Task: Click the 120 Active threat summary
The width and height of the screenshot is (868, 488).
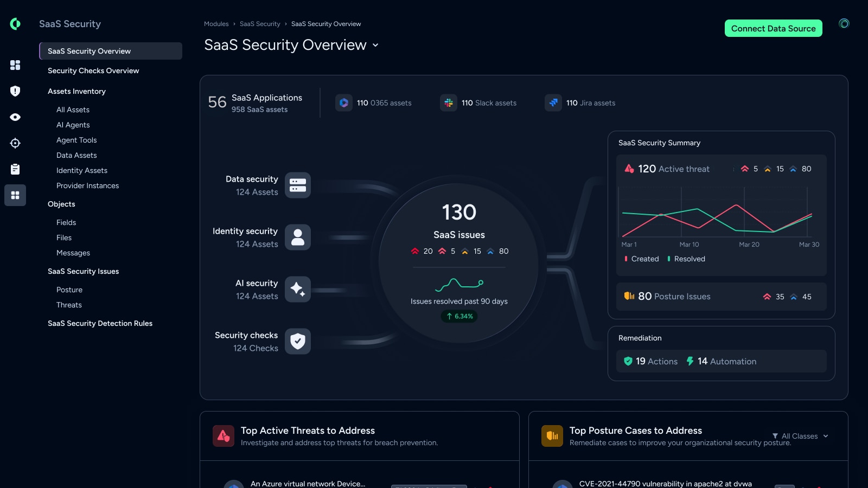Action: (x=667, y=169)
